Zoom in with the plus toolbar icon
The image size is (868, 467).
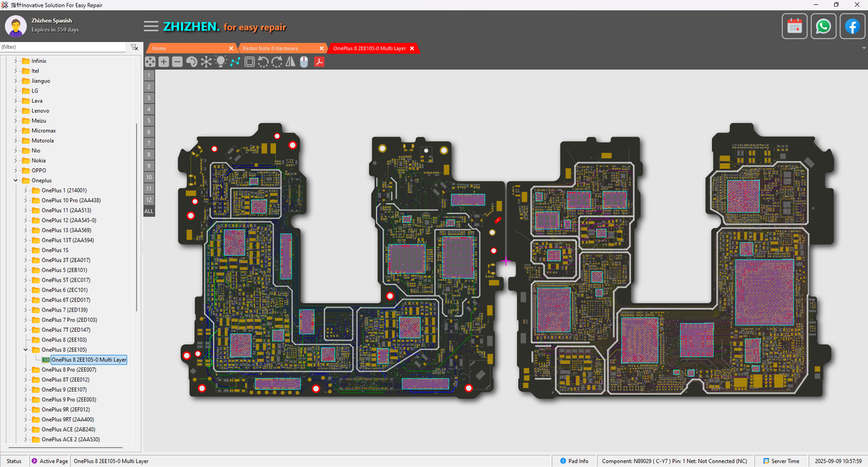(163, 62)
